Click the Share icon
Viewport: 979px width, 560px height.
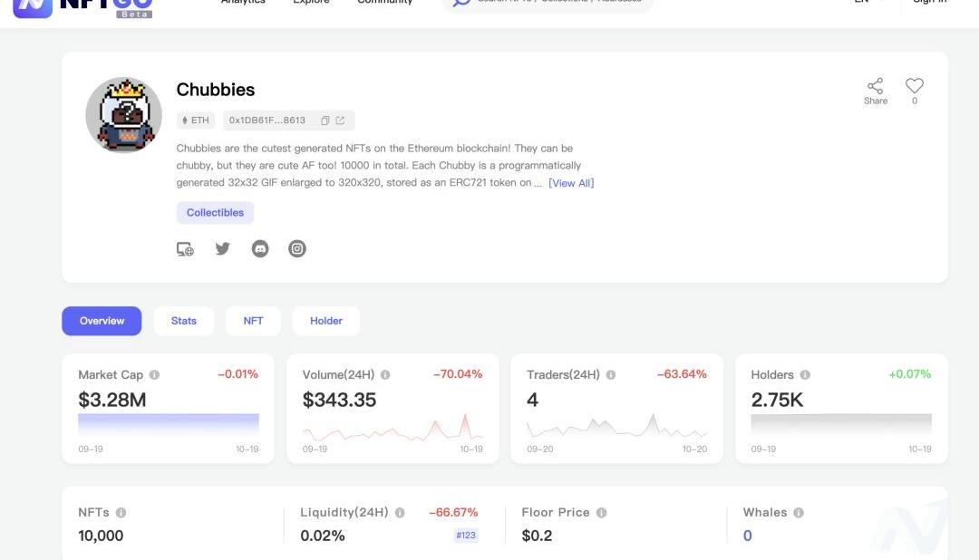(x=875, y=86)
